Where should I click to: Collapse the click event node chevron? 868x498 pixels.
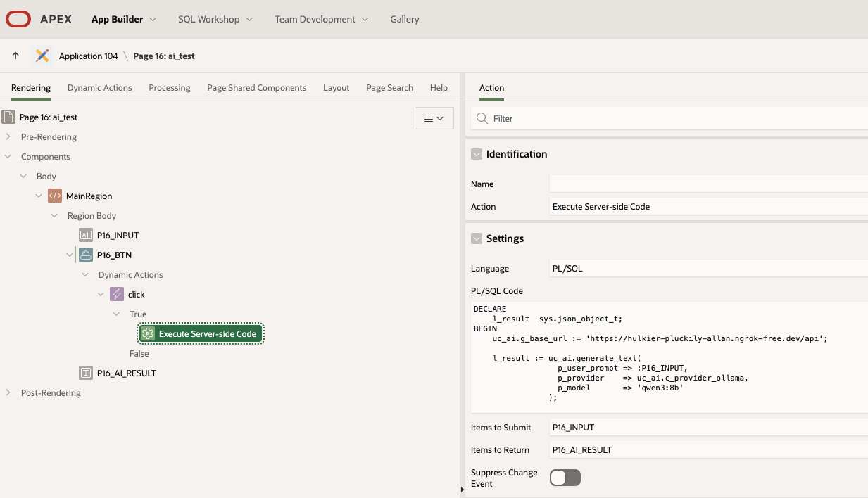click(x=101, y=295)
